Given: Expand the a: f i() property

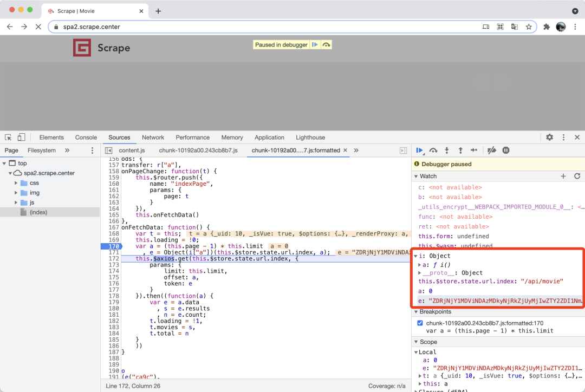Looking at the screenshot, I should [x=419, y=265].
